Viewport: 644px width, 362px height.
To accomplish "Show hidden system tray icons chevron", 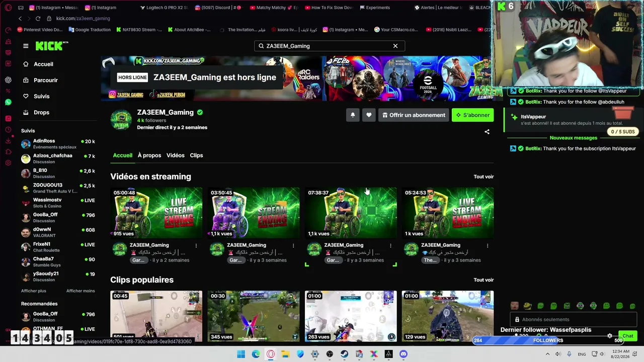I will click(548, 354).
